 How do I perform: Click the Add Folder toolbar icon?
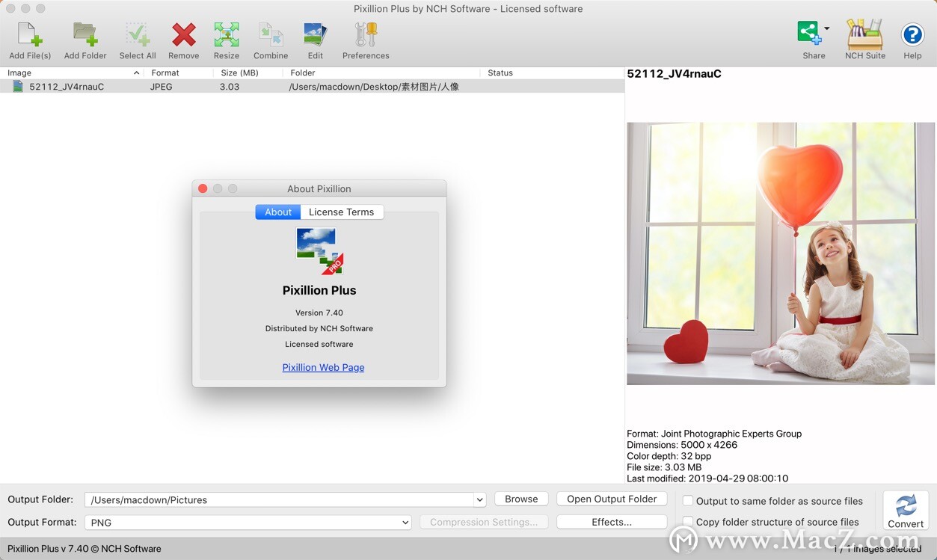(x=85, y=35)
